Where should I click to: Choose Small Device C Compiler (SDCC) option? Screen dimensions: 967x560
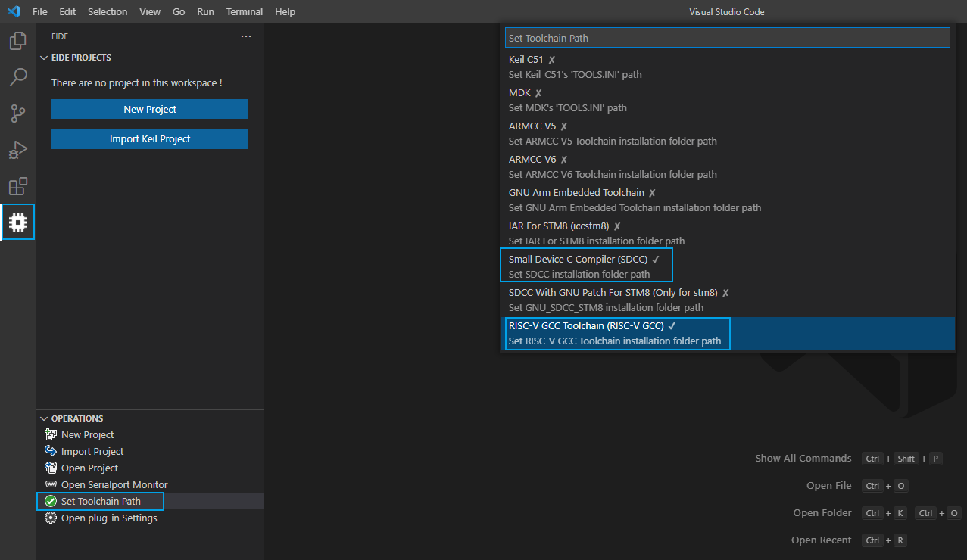point(727,266)
